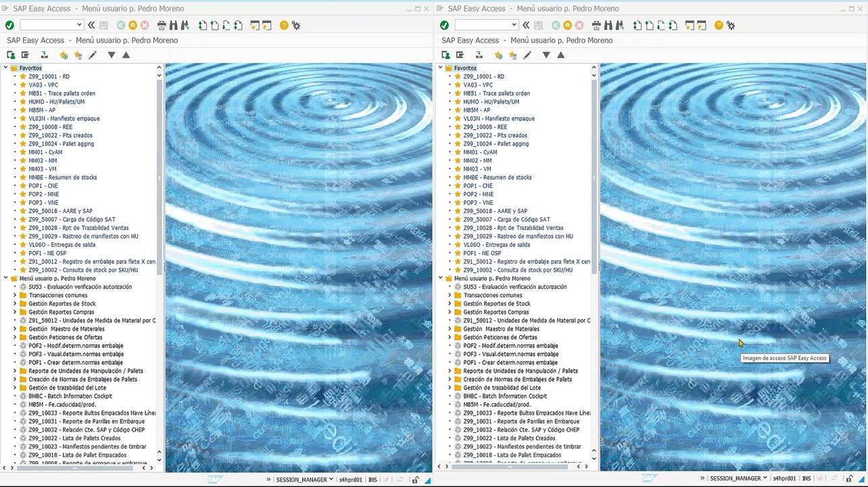Open the command field dropdown in left window
Screen dimensions: 868x487
(x=79, y=25)
